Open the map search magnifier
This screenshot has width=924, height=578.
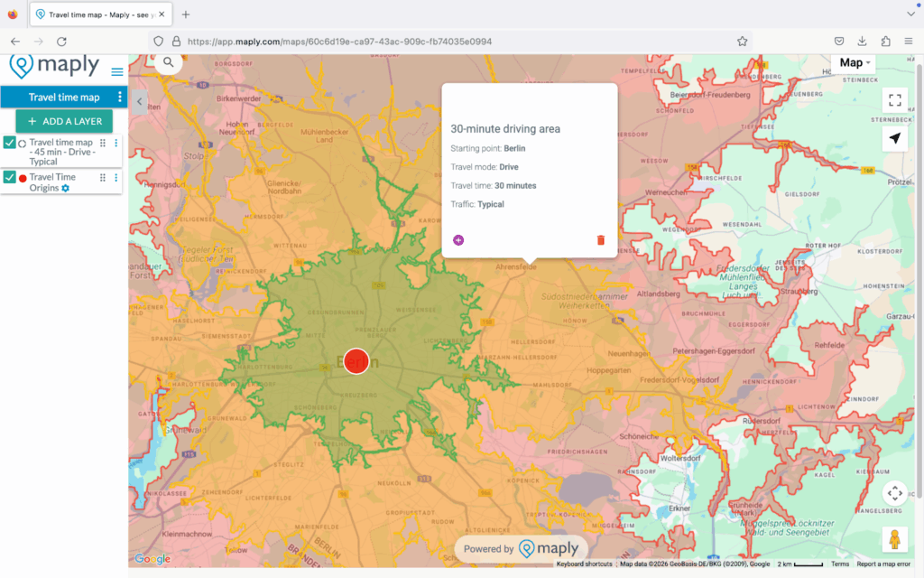168,63
